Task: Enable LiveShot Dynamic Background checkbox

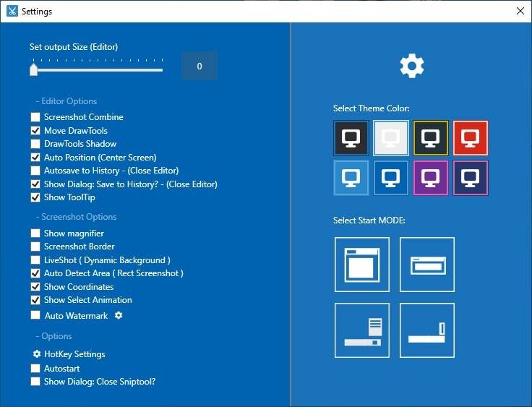Action: point(35,260)
